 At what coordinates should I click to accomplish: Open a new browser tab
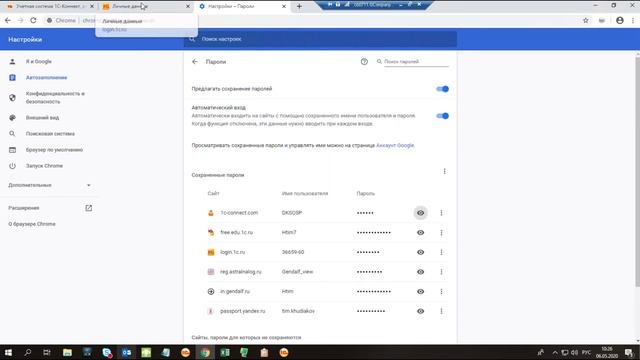tap(299, 6)
